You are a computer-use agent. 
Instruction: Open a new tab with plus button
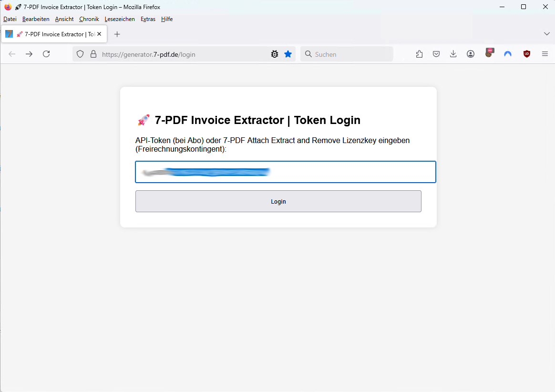click(x=117, y=34)
